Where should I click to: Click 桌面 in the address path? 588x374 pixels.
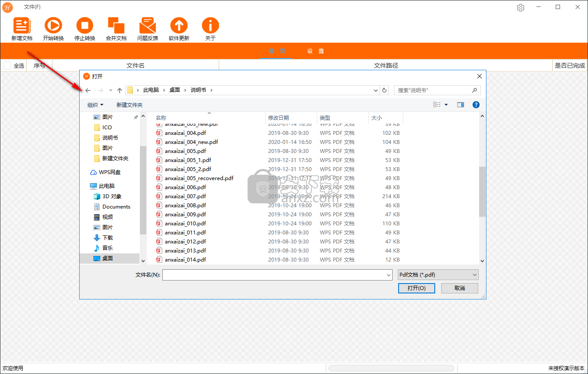(x=175, y=90)
